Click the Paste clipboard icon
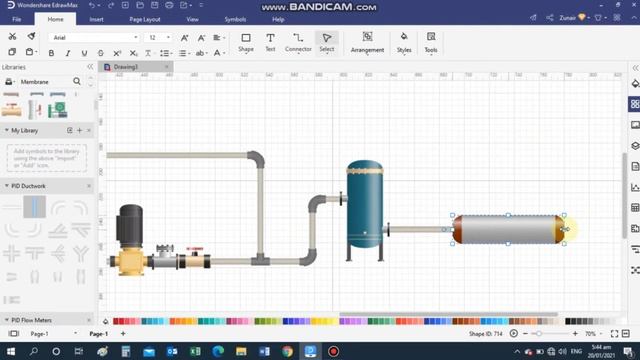640x360 pixels. [29, 52]
